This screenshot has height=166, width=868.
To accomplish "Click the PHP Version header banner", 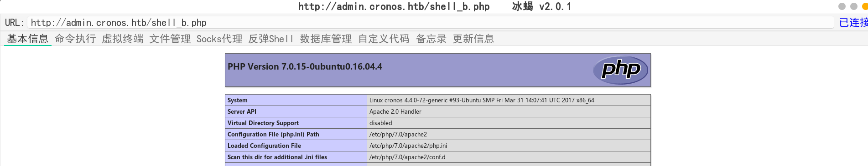I will [438, 70].
